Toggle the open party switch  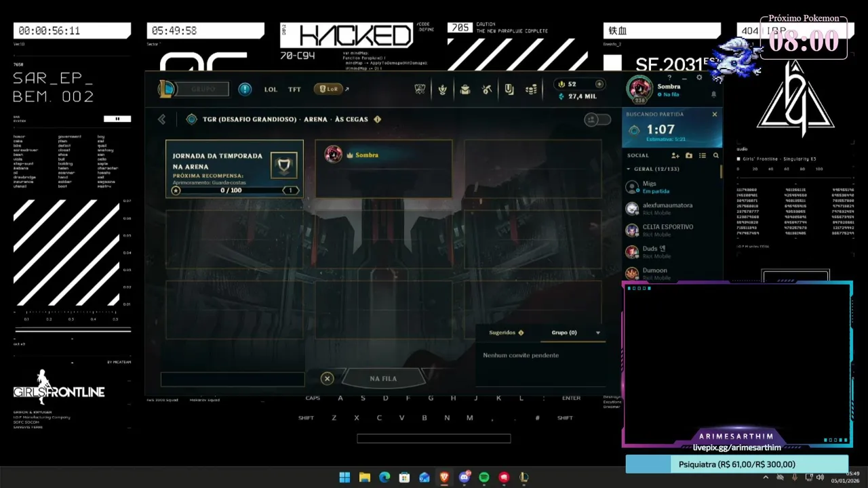(x=597, y=119)
